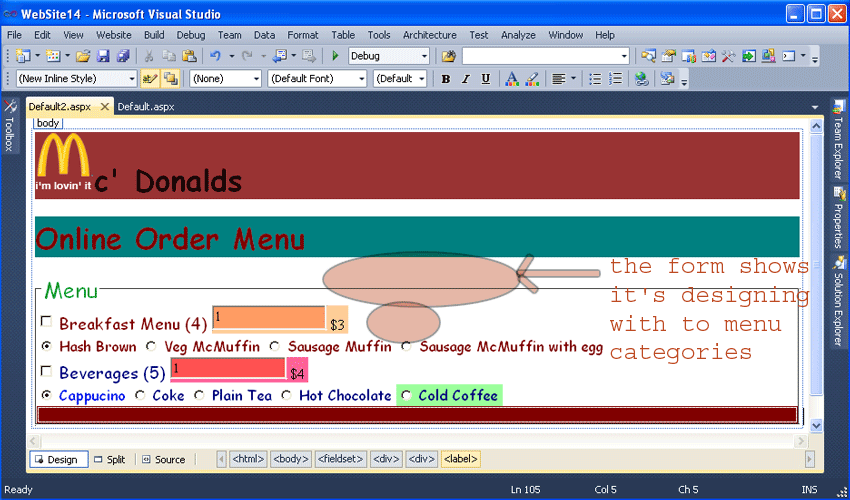Screen dimensions: 850x500
Task: Click the Cut scissors icon
Action: tap(149, 56)
